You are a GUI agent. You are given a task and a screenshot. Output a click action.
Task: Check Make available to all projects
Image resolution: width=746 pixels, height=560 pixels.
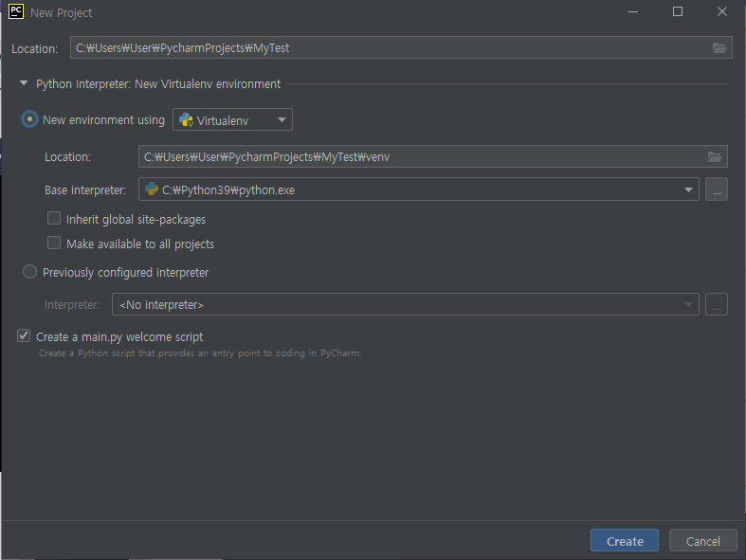click(54, 244)
